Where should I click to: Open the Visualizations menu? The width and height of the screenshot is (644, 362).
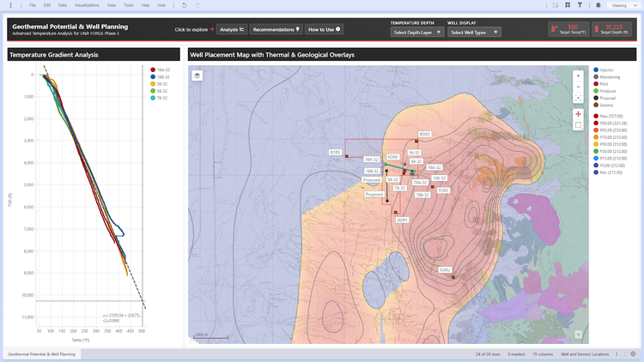tap(87, 5)
